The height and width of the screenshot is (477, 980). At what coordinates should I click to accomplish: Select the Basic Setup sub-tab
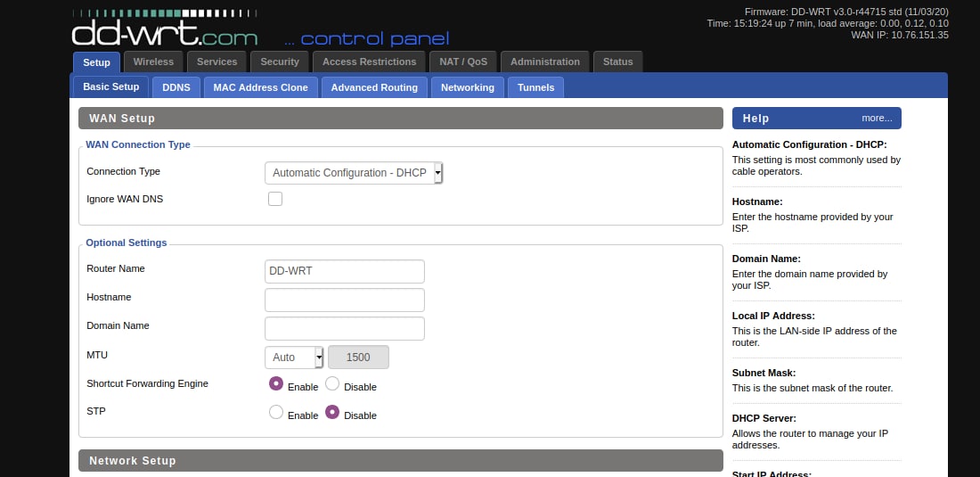pyautogui.click(x=110, y=86)
